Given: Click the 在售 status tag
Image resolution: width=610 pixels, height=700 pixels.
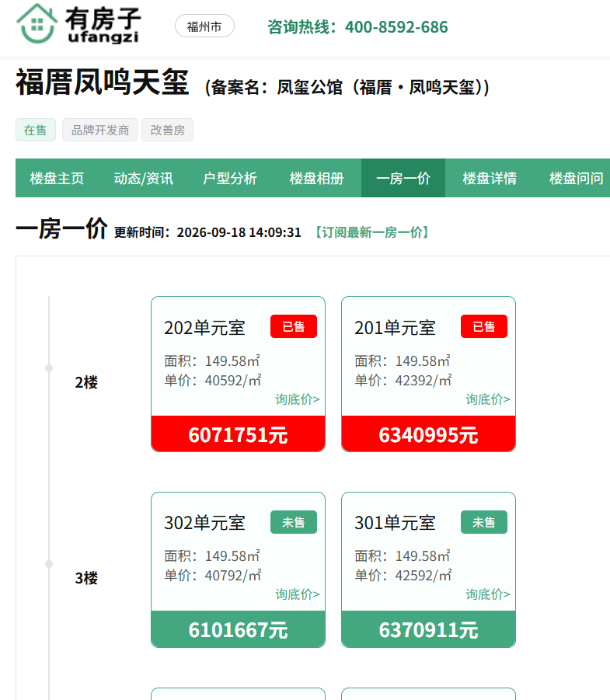Looking at the screenshot, I should pyautogui.click(x=36, y=130).
